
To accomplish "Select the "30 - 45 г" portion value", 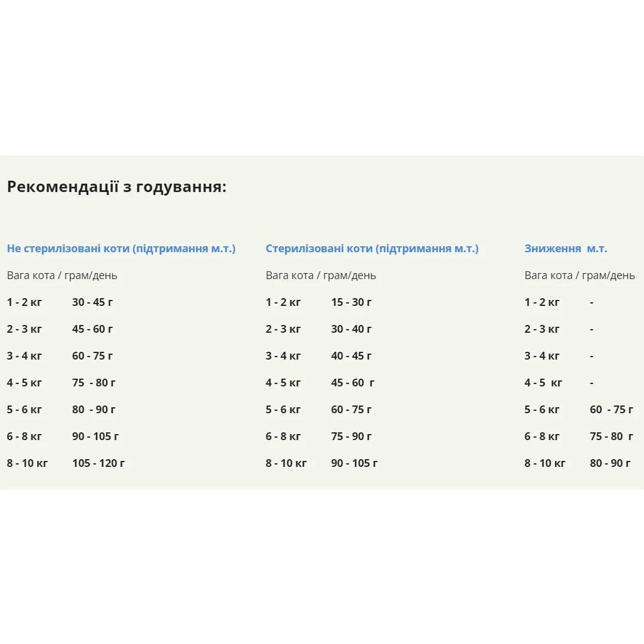I will (x=92, y=302).
